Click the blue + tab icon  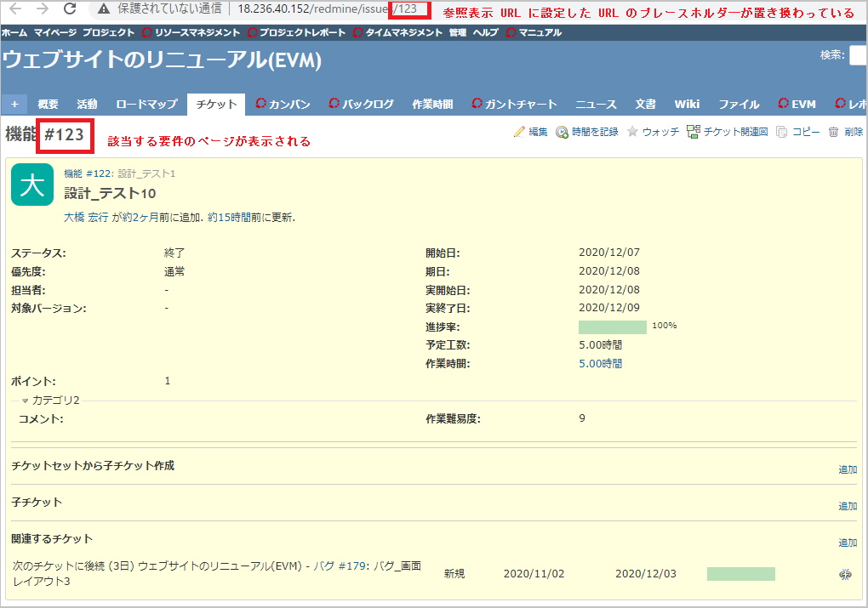[14, 103]
